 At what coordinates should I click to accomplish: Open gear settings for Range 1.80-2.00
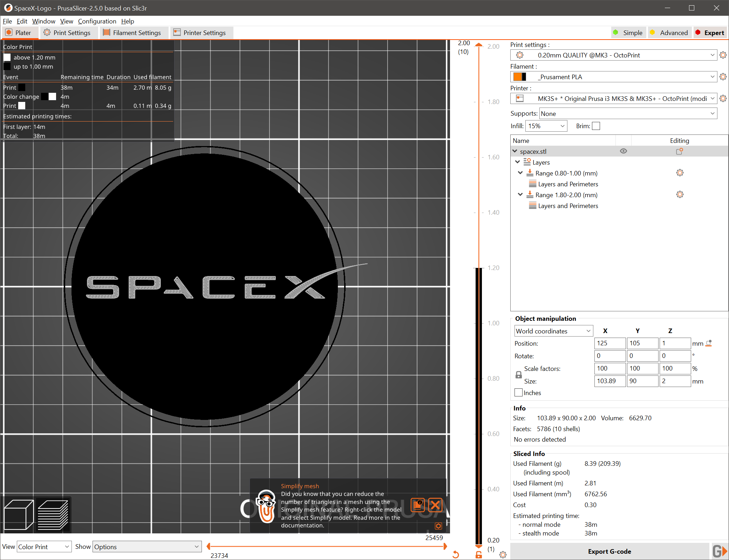[x=680, y=194]
